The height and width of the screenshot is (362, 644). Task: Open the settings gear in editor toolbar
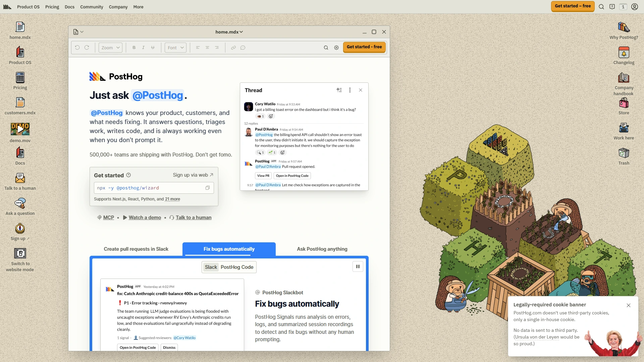tap(336, 48)
